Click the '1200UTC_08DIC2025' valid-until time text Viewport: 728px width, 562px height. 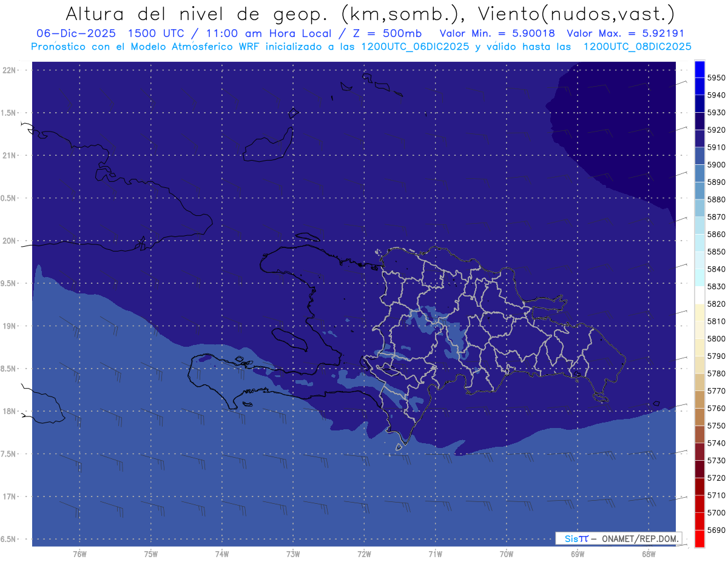(637, 47)
